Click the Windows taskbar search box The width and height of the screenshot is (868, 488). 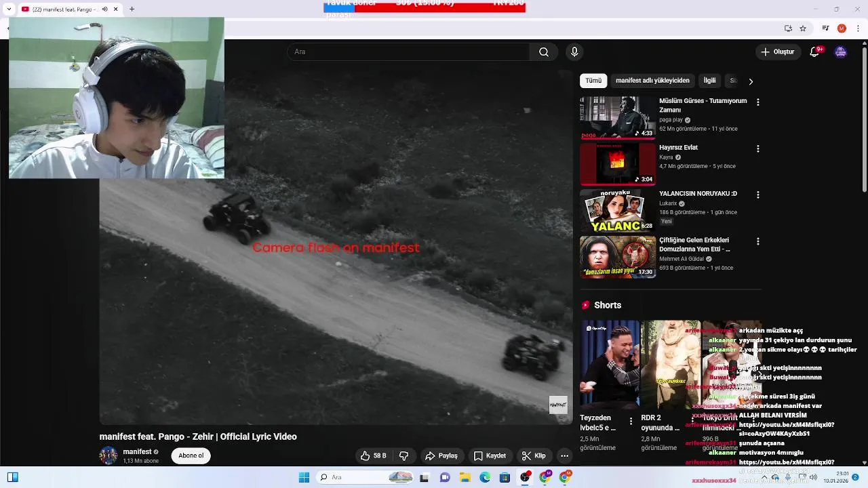[365, 478]
